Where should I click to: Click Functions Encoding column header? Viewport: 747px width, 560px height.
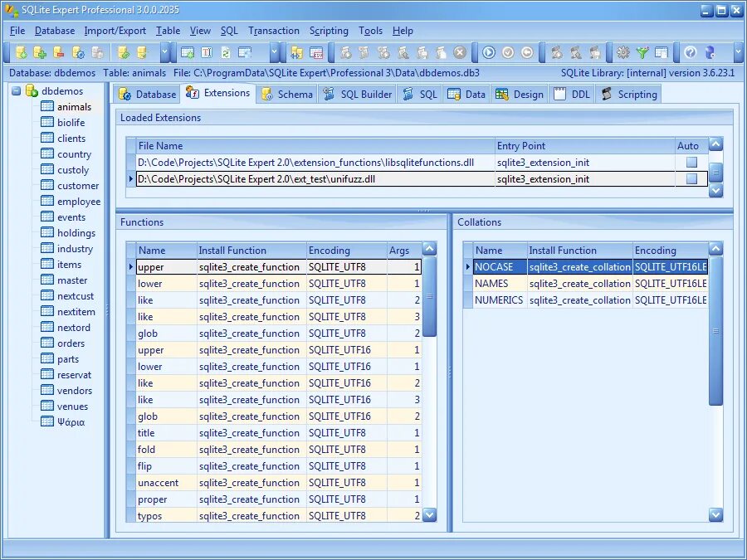tap(346, 251)
